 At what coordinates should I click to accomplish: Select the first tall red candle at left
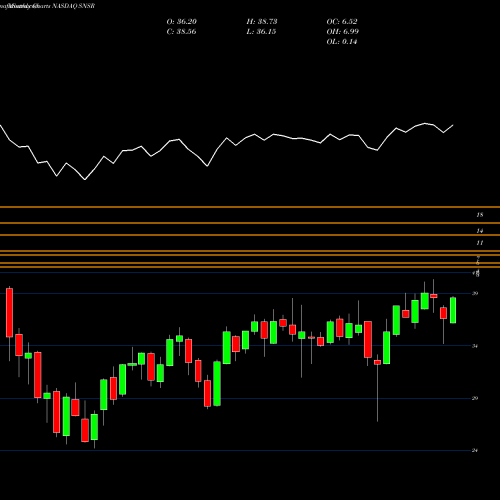tap(9, 313)
